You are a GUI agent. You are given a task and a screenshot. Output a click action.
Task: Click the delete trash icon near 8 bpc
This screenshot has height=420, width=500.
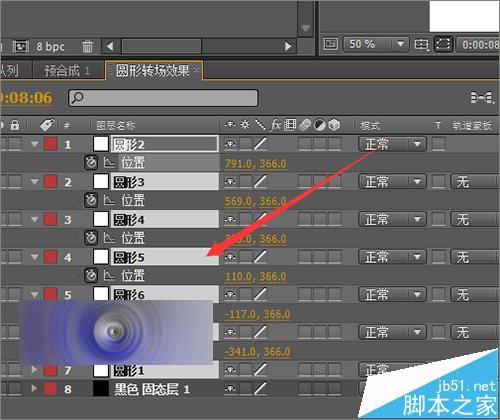tap(87, 47)
